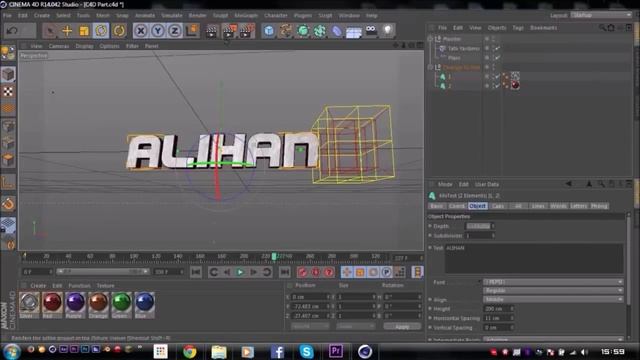Click the Height value field

498,309
